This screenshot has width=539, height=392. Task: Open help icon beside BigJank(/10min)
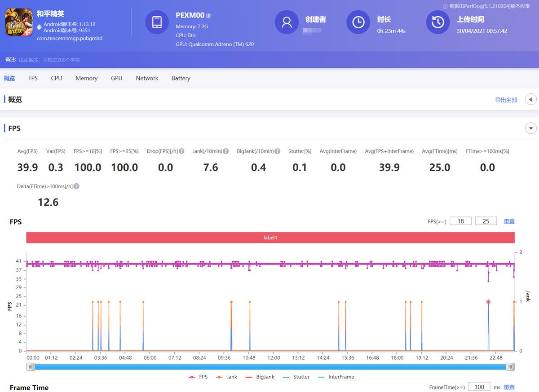point(278,151)
